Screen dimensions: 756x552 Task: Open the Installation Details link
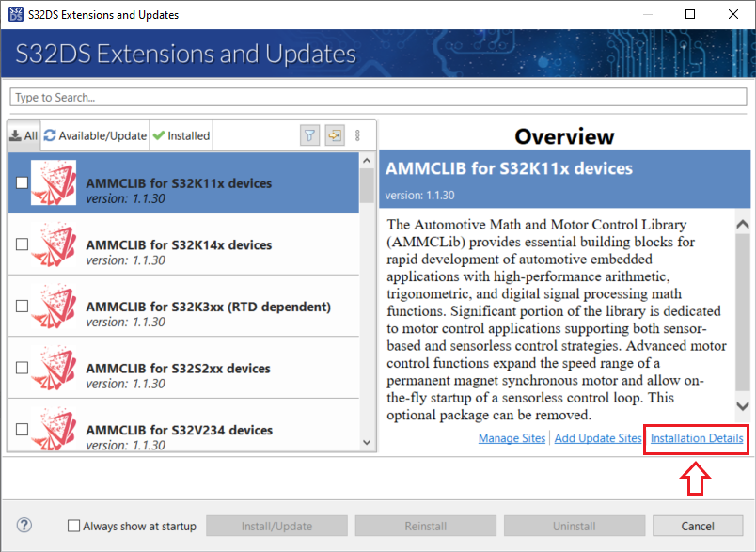click(697, 438)
